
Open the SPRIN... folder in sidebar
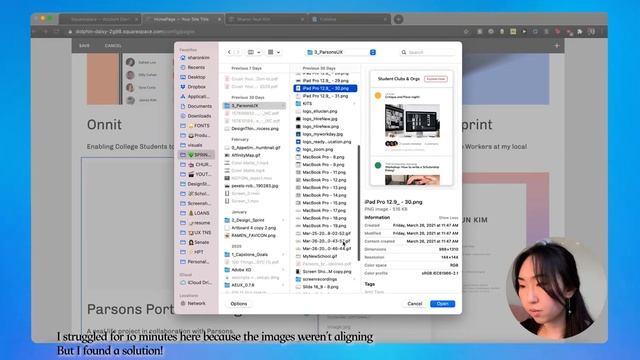coord(197,155)
